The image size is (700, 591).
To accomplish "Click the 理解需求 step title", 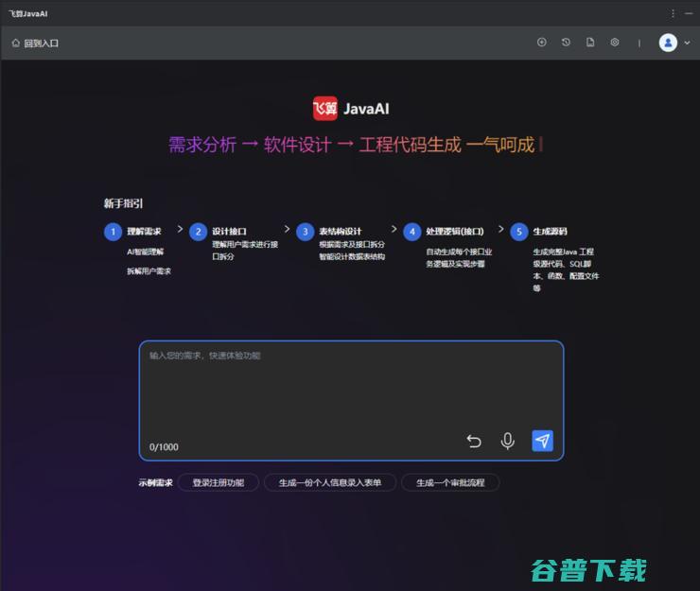I will tap(144, 232).
